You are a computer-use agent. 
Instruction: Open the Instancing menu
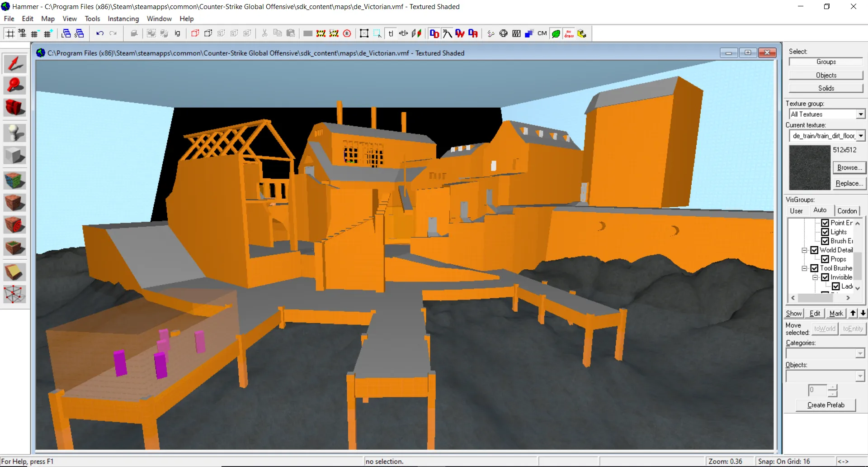(123, 19)
